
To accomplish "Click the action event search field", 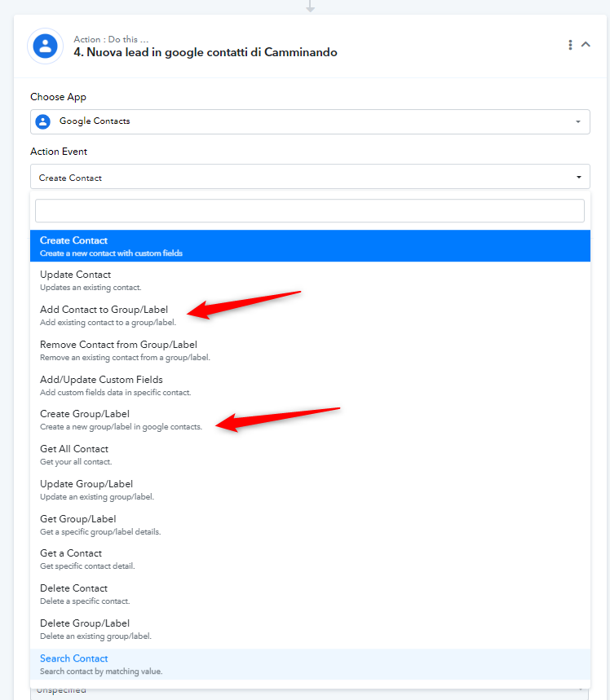I will tap(310, 211).
